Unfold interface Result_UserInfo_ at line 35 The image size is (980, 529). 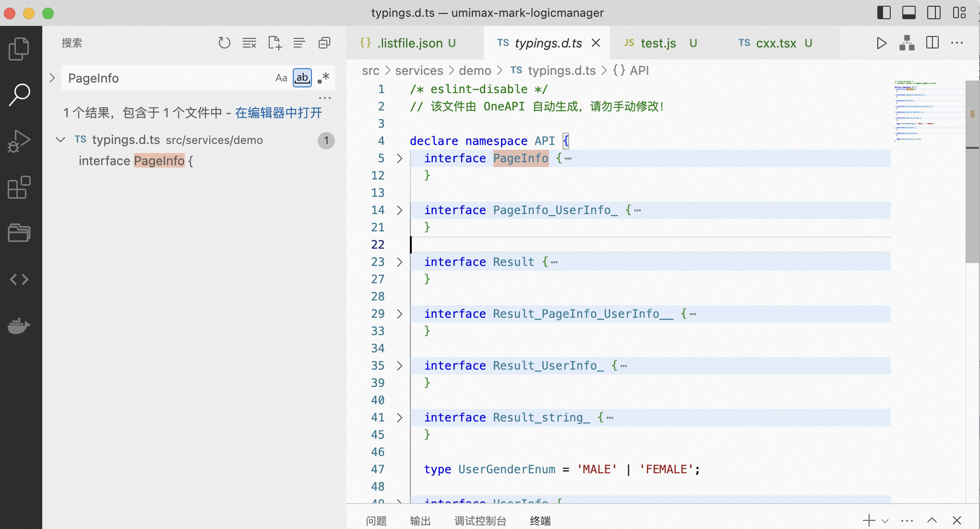point(399,366)
